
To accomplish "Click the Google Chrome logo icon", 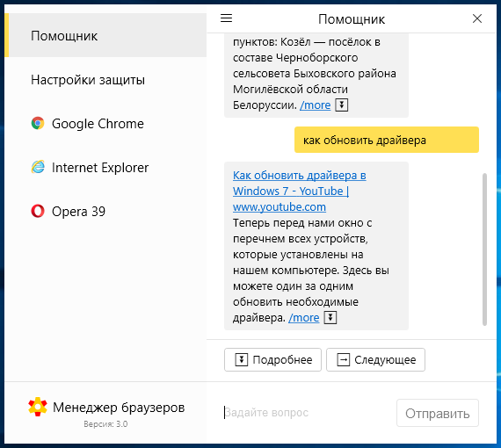I will click(38, 123).
